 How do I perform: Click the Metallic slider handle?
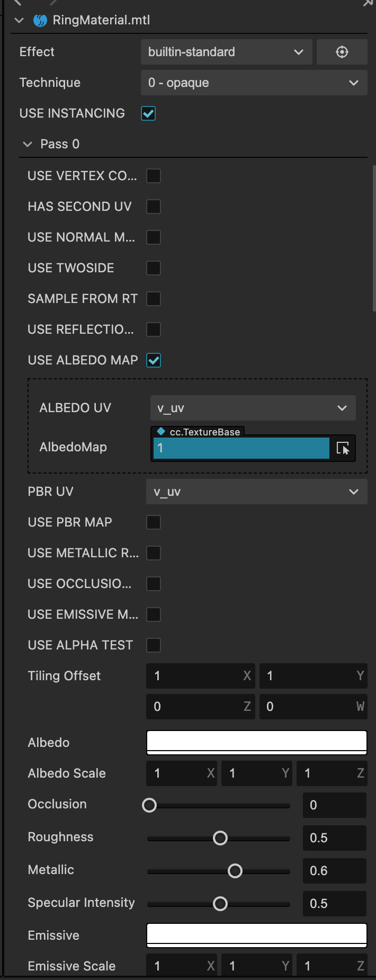point(235,871)
